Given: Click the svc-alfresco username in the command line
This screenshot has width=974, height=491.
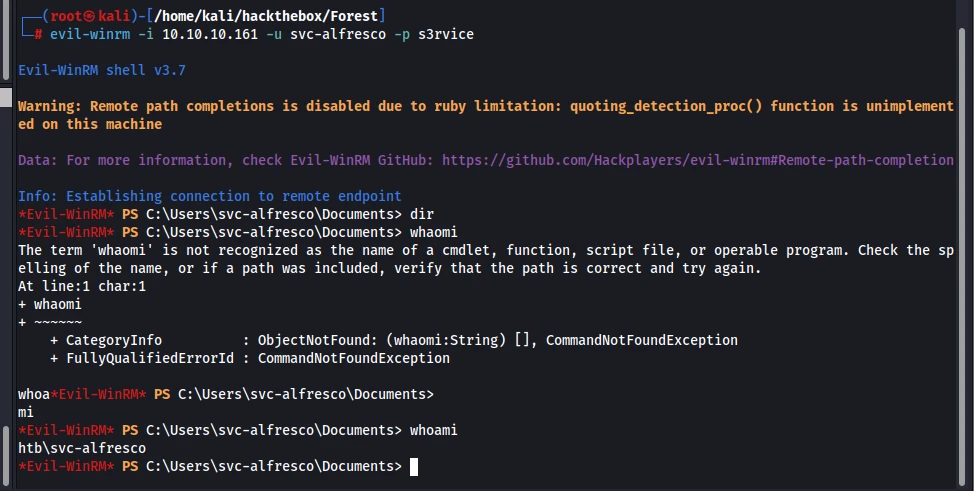Looking at the screenshot, I should tap(338, 34).
